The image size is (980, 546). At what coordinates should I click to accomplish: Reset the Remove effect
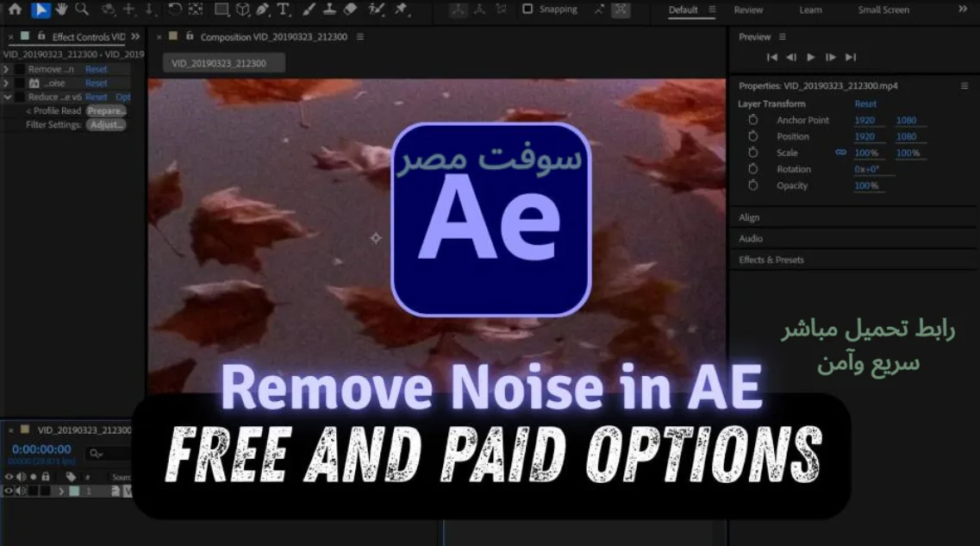click(x=97, y=69)
